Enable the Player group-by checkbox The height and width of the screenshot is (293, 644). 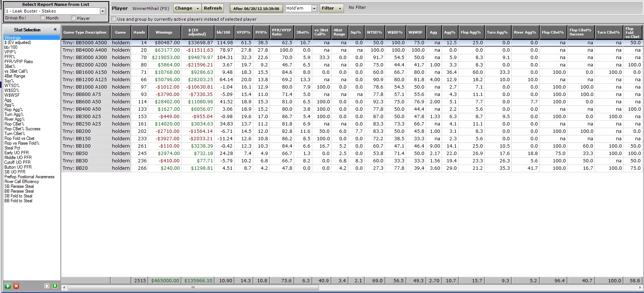[x=74, y=18]
